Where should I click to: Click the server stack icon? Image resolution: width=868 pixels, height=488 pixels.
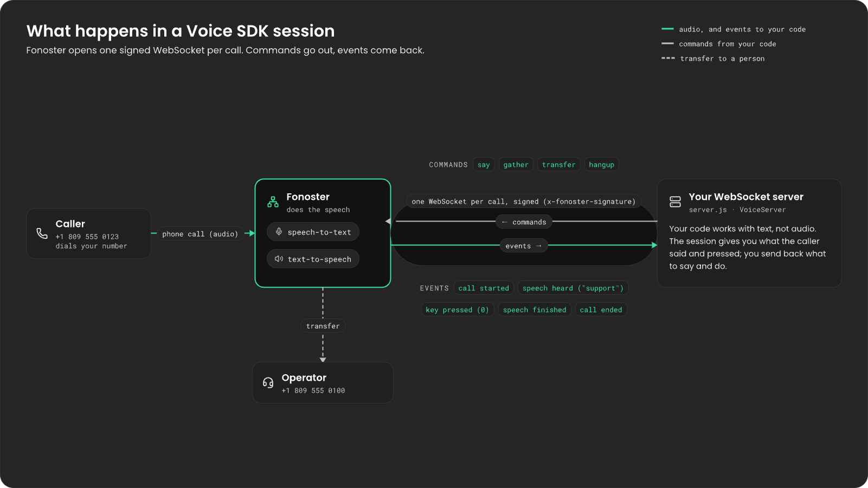tap(675, 202)
